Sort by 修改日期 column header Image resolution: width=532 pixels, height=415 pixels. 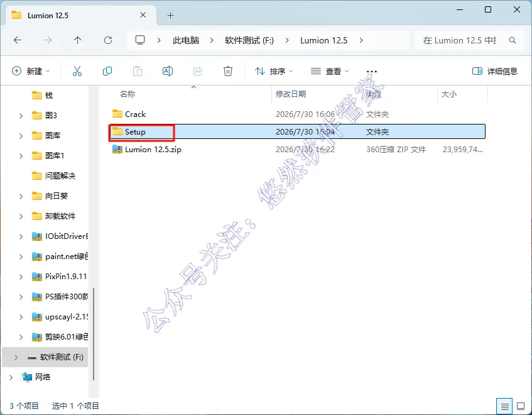point(291,94)
